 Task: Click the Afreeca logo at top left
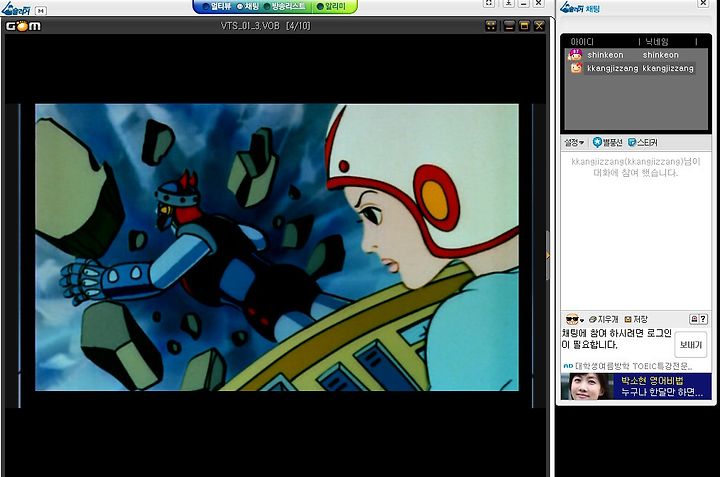(x=17, y=8)
